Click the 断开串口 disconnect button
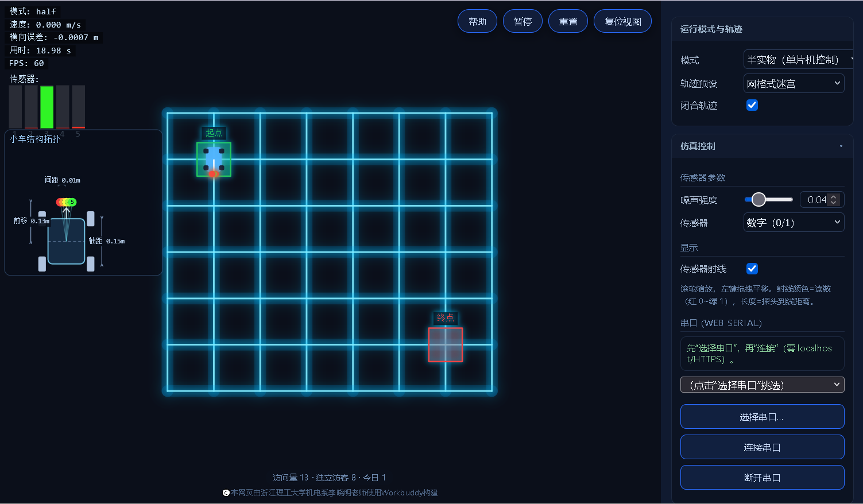This screenshot has height=504, width=863. pos(762,478)
